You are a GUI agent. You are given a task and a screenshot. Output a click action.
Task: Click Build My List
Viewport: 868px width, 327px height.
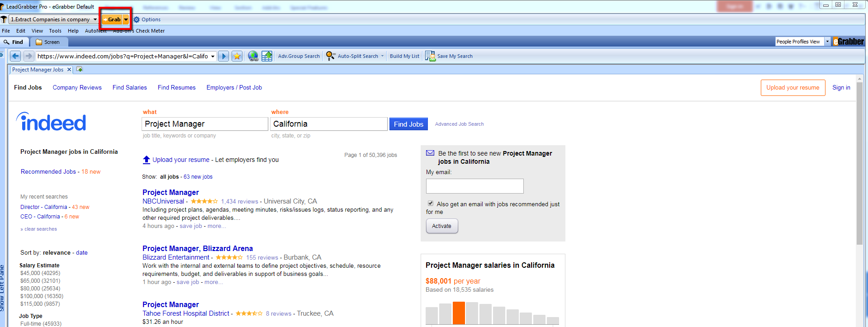[x=404, y=56]
